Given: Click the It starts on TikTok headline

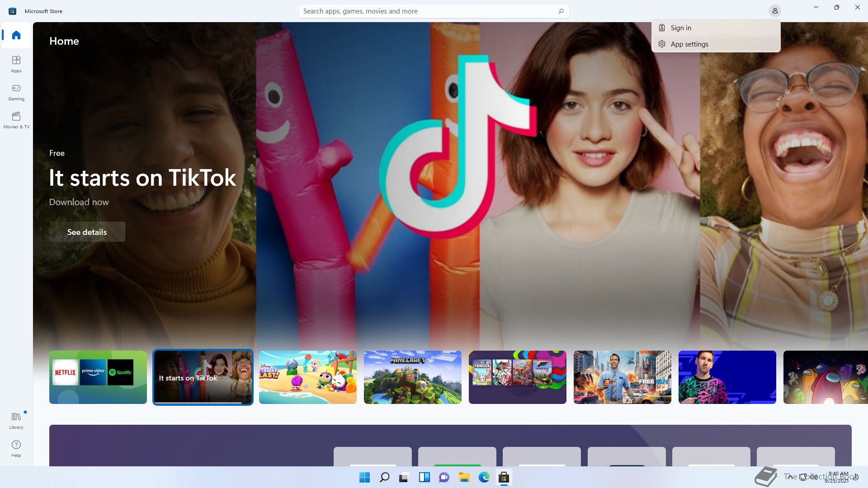Looking at the screenshot, I should click(142, 178).
